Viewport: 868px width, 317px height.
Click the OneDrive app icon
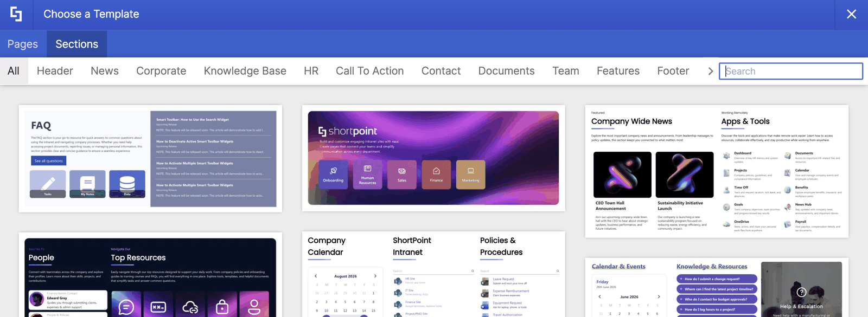pyautogui.click(x=726, y=224)
